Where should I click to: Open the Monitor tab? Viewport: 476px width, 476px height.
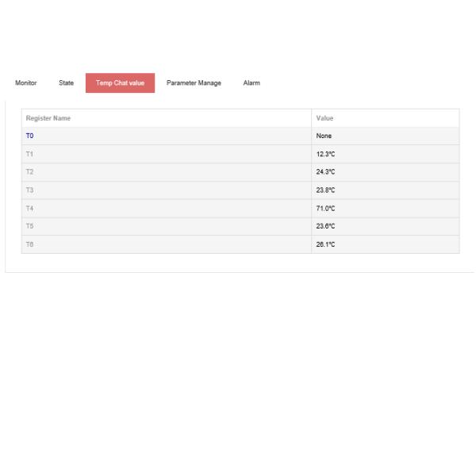25,83
